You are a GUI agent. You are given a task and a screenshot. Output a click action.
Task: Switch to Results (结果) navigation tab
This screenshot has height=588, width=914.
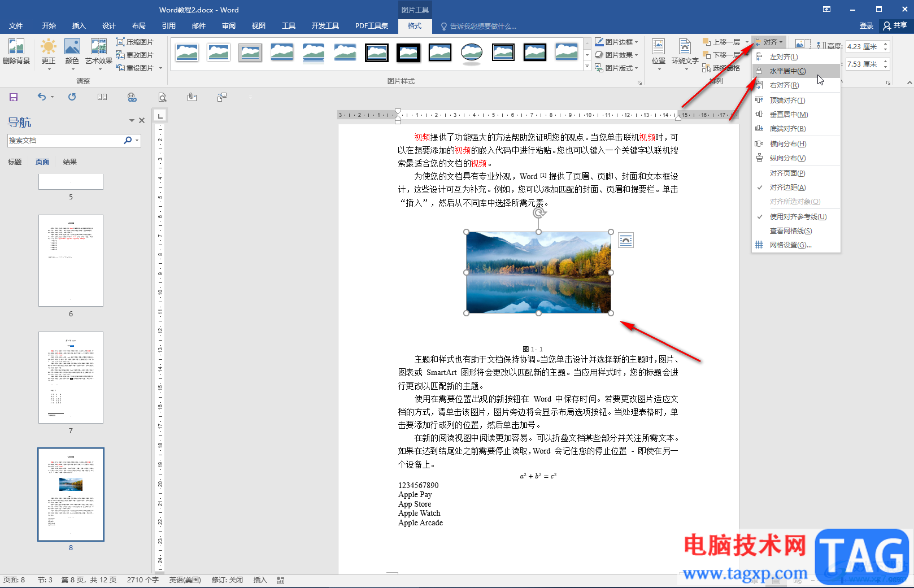[70, 162]
